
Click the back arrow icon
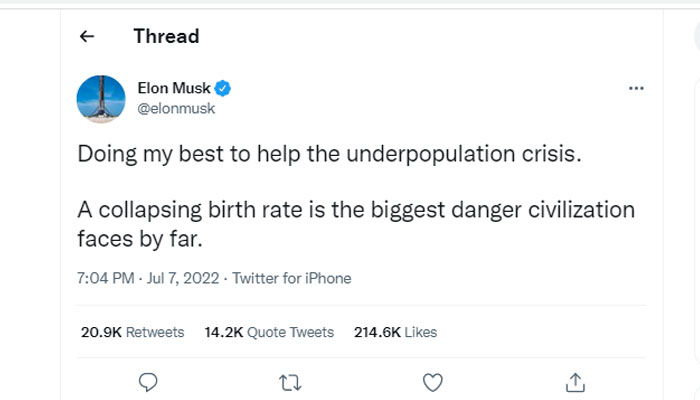point(87,37)
